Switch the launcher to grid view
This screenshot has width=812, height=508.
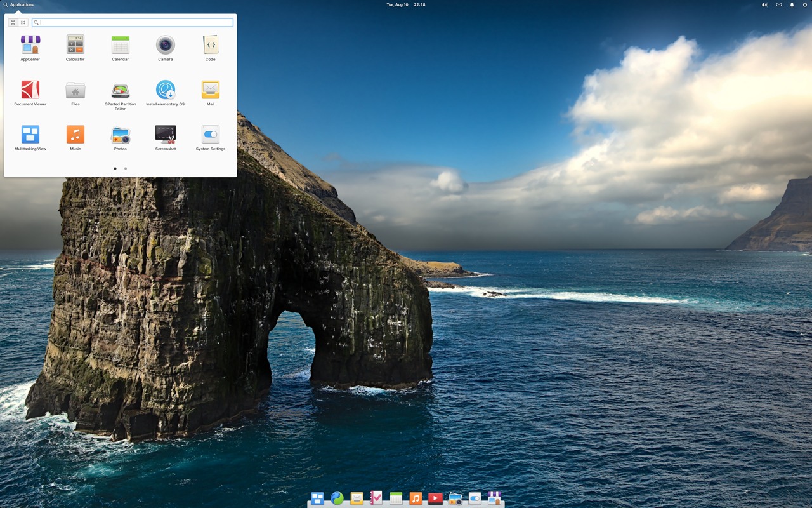point(13,22)
